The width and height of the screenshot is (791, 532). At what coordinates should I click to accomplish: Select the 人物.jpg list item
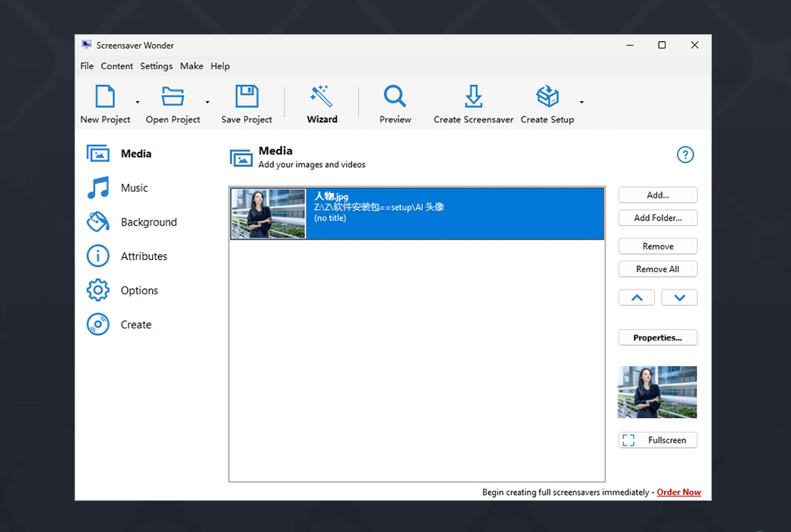click(417, 214)
